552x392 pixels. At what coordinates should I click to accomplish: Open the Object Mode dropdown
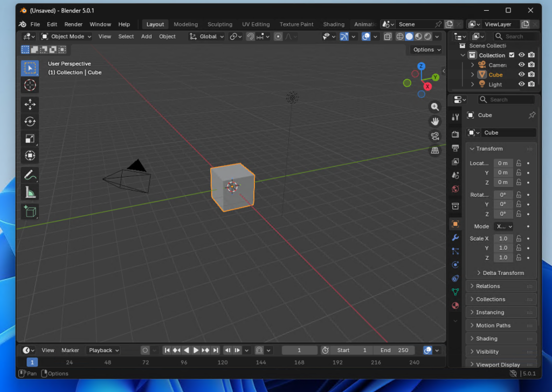[67, 37]
